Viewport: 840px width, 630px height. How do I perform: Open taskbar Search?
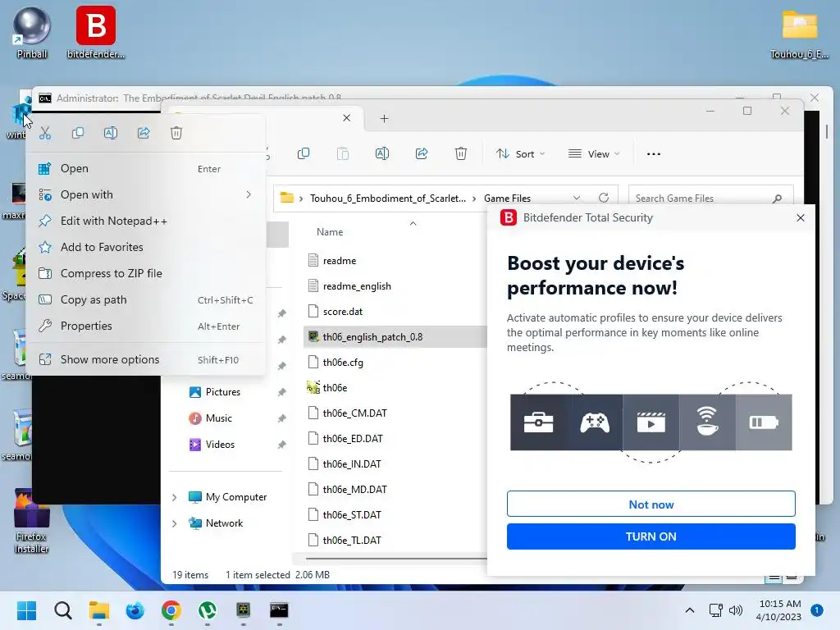click(x=62, y=610)
